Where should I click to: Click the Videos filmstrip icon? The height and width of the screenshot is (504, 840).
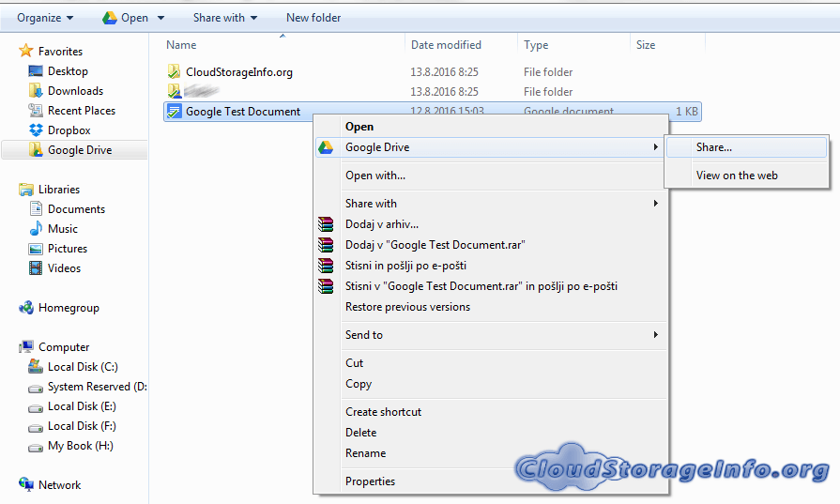coord(36,267)
